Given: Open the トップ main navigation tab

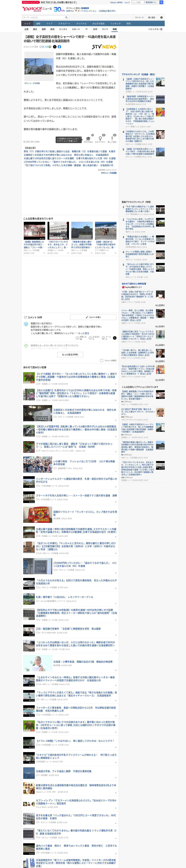Looking at the screenshot, I should pos(27,24).
